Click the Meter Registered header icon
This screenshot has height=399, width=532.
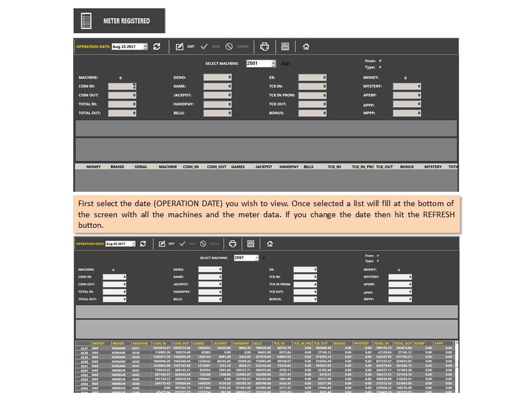tap(86, 21)
